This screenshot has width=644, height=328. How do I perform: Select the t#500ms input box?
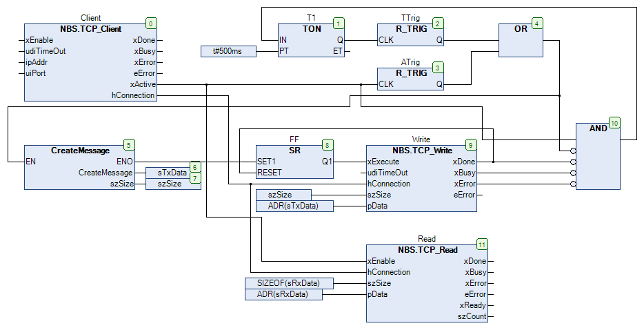[228, 51]
